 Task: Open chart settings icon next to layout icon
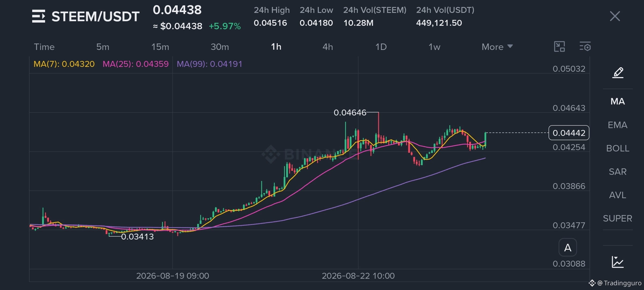click(x=585, y=47)
